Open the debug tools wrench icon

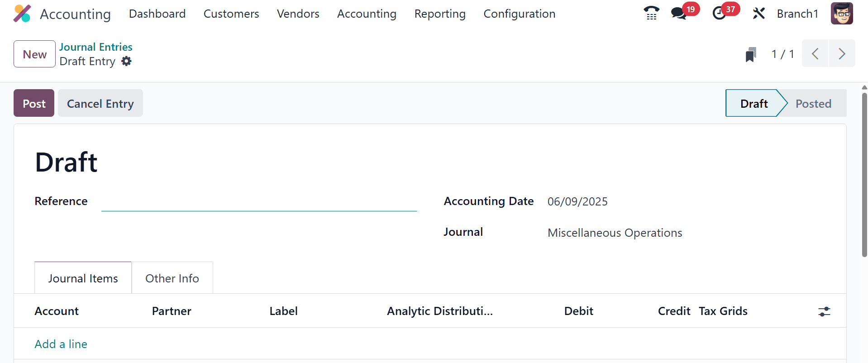coord(758,14)
